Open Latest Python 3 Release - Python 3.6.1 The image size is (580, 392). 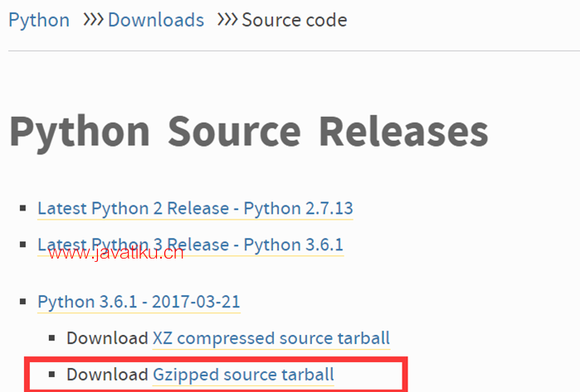point(191,245)
